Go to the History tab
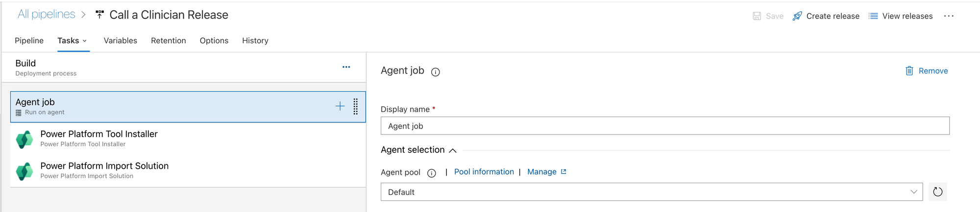The image size is (980, 212). point(255,41)
